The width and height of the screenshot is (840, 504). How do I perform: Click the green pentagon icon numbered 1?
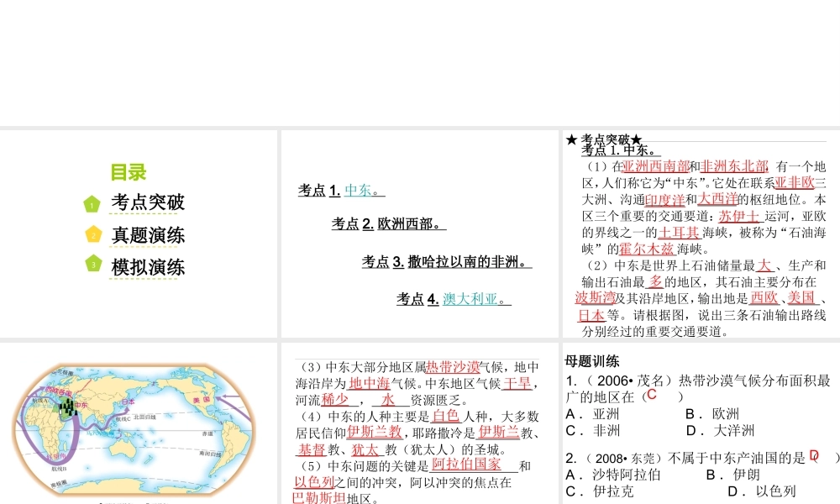pos(92,204)
